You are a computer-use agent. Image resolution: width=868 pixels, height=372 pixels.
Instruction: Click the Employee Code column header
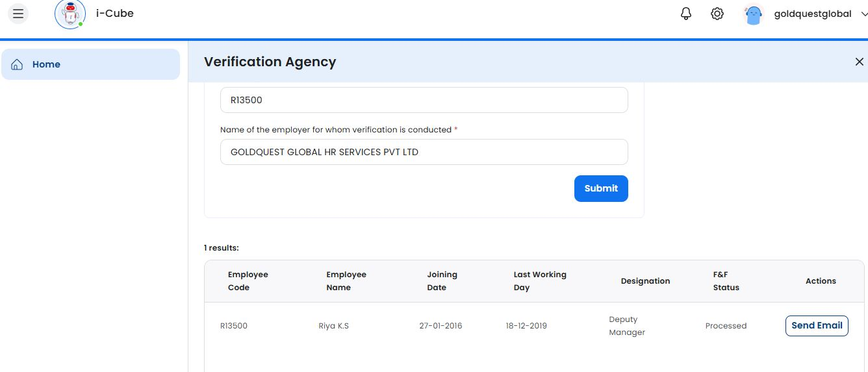(248, 281)
